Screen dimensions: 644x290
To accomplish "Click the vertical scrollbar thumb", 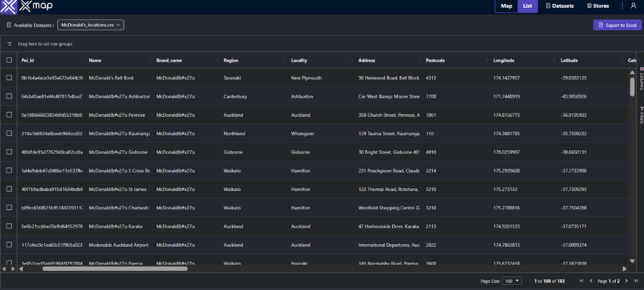I will pyautogui.click(x=632, y=86).
